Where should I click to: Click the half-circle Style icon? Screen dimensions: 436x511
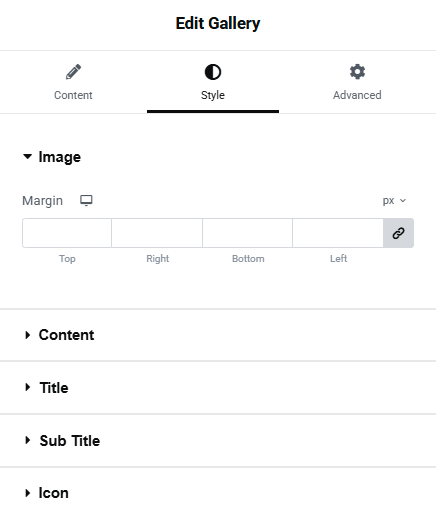pyautogui.click(x=213, y=72)
